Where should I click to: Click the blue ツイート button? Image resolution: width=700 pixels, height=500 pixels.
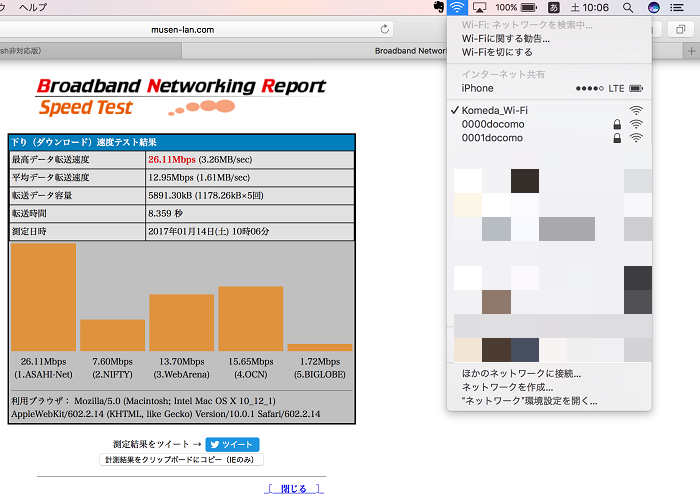click(232, 444)
